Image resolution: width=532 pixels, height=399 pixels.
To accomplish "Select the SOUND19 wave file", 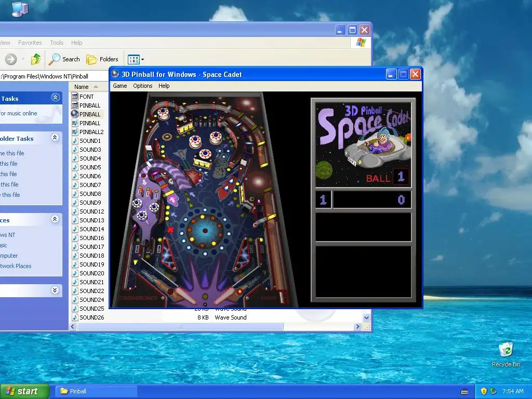I will click(88, 264).
